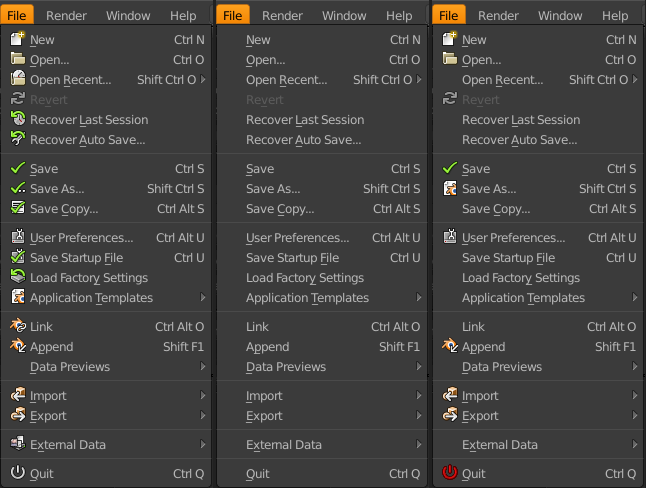Choose Load Factory Settings in middle menu
The height and width of the screenshot is (488, 646).
[x=322, y=278]
